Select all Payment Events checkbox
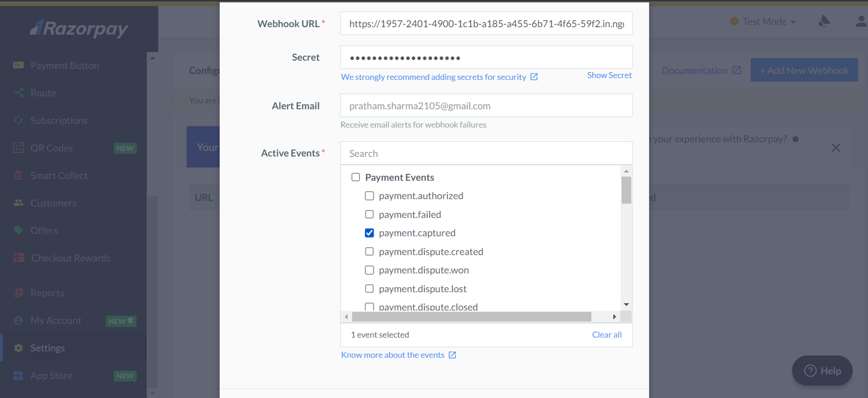The width and height of the screenshot is (868, 398). tap(356, 177)
